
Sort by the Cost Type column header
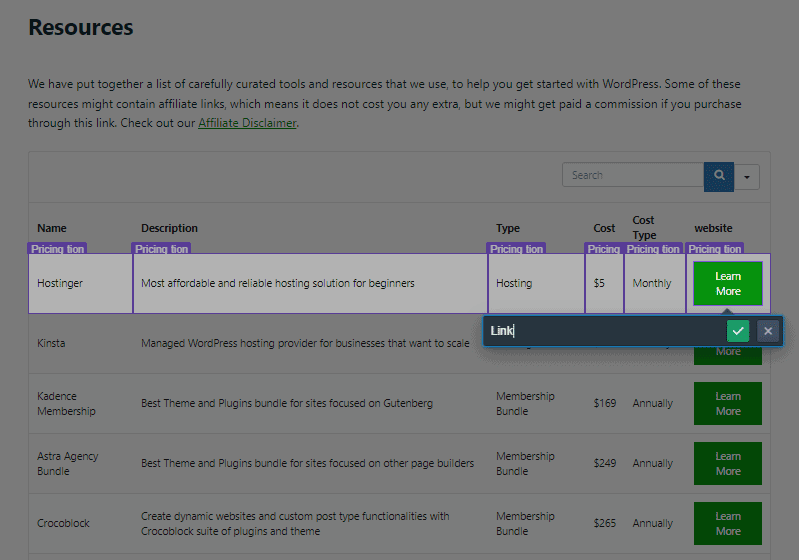(x=644, y=228)
